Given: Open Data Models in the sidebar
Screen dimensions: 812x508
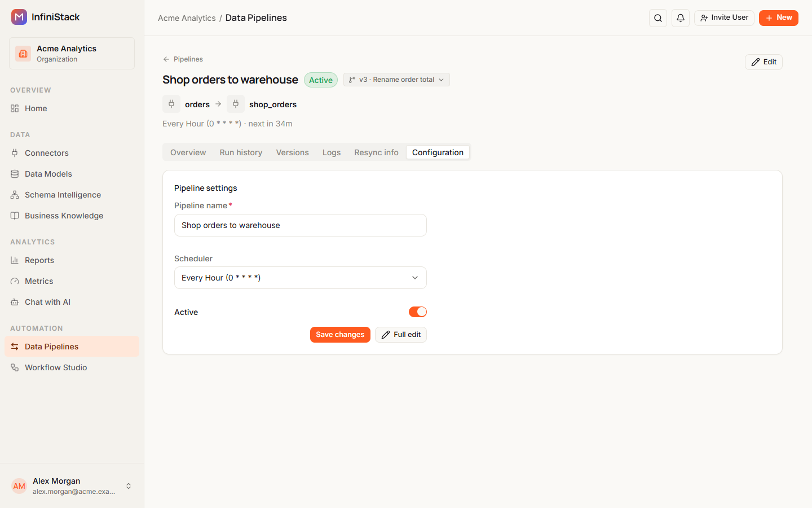Looking at the screenshot, I should [72, 174].
